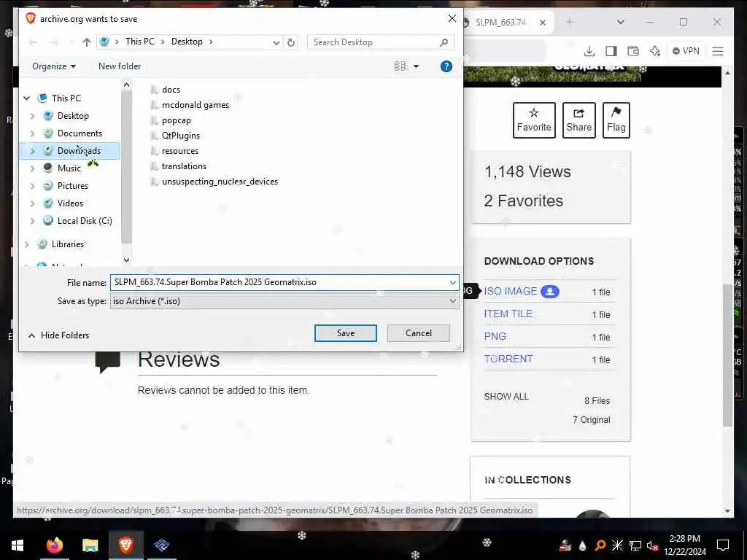Screen dimensions: 747x560
Task: Open Brave downloads toolbar icon
Action: [589, 51]
